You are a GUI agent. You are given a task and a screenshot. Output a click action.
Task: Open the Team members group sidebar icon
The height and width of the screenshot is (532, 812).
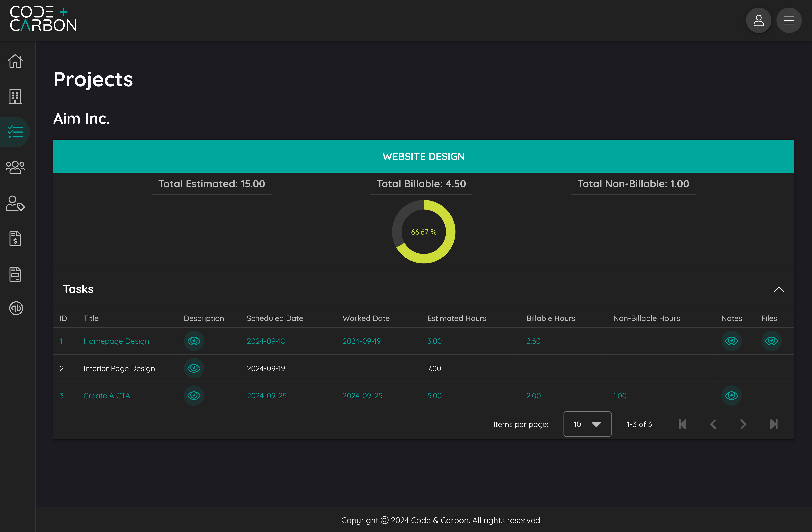click(15, 168)
